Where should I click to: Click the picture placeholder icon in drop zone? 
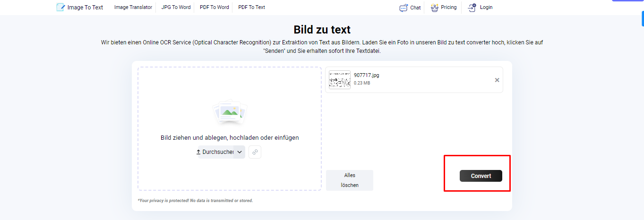coord(230,112)
